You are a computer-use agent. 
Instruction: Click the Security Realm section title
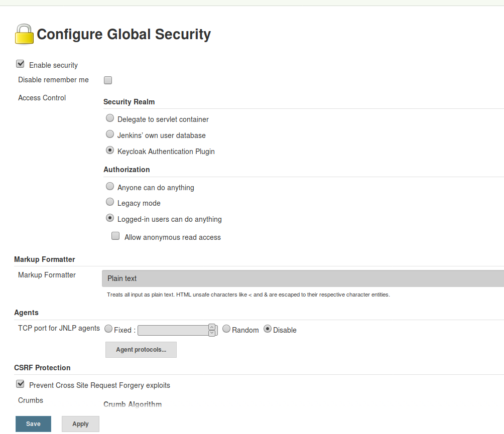(129, 102)
